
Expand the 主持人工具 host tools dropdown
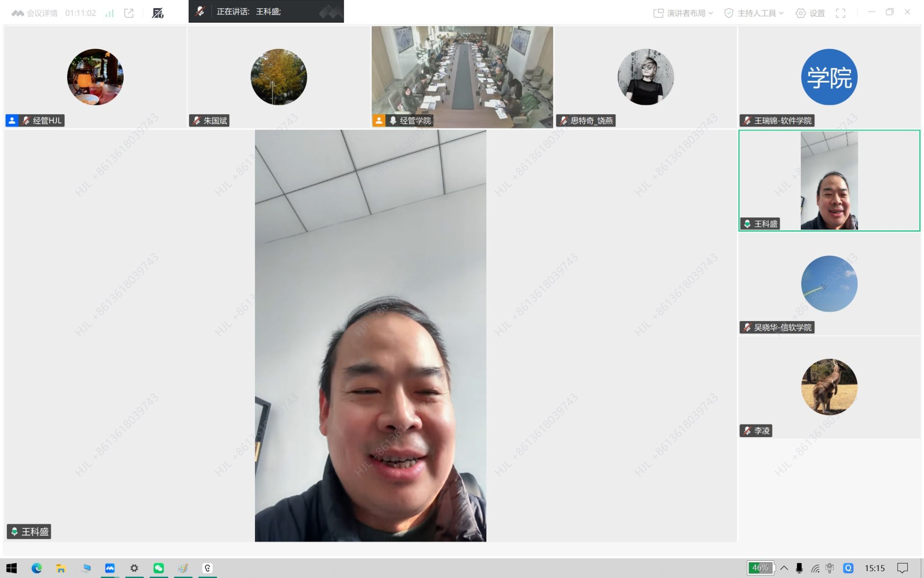pos(754,13)
